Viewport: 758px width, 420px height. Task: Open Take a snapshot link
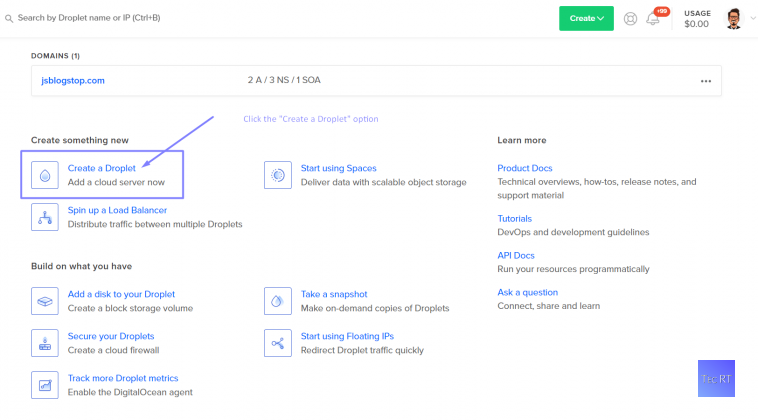click(x=334, y=294)
